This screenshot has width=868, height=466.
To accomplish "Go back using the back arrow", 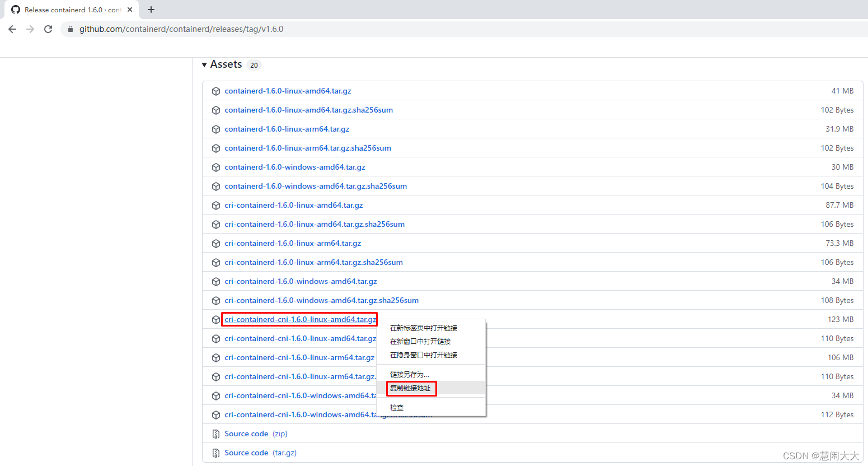I will tap(12, 29).
